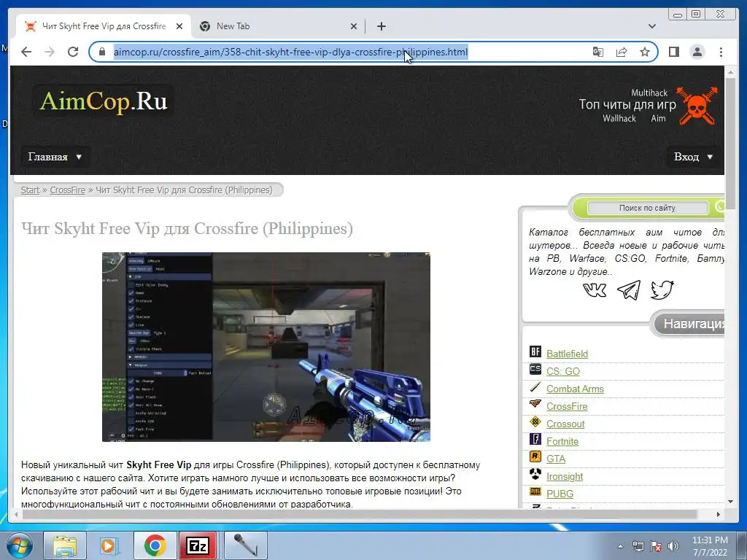Image resolution: width=747 pixels, height=560 pixels.
Task: Open the tab search chevron
Action: (651, 26)
